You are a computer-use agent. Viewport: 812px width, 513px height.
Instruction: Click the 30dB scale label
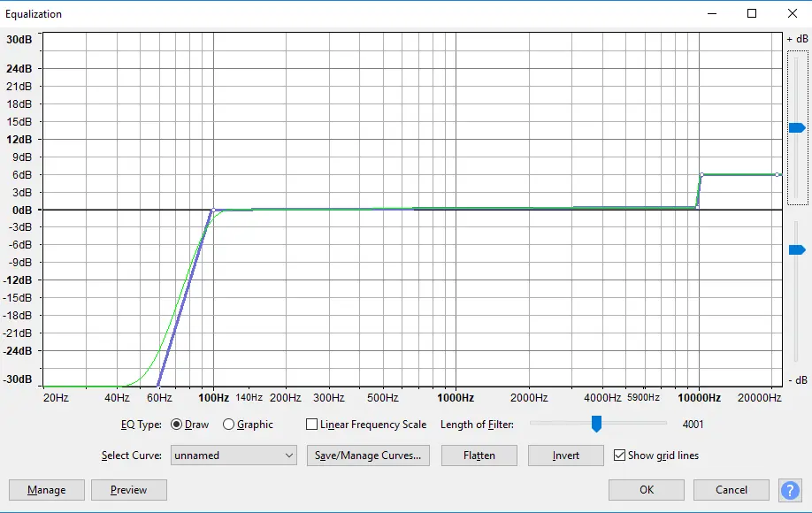click(19, 39)
